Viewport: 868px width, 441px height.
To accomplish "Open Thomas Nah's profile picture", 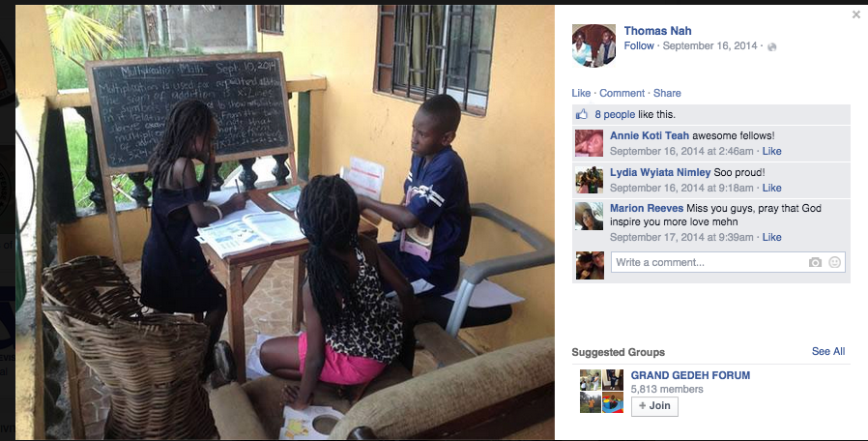I will point(593,46).
